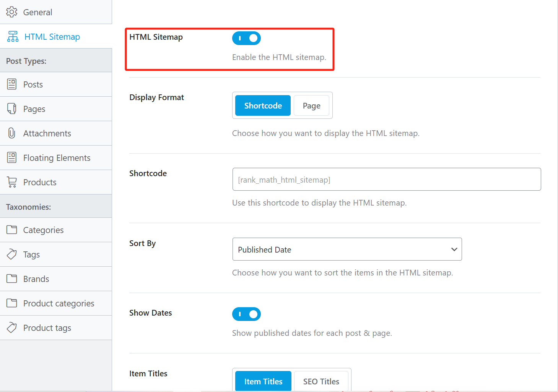Screen dimensions: 558x392
Task: Click the Products shopping cart icon
Action: tap(12, 182)
